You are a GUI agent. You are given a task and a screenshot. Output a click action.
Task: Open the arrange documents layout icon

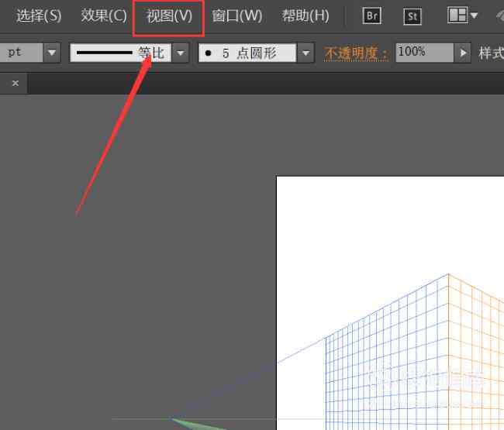tap(462, 15)
